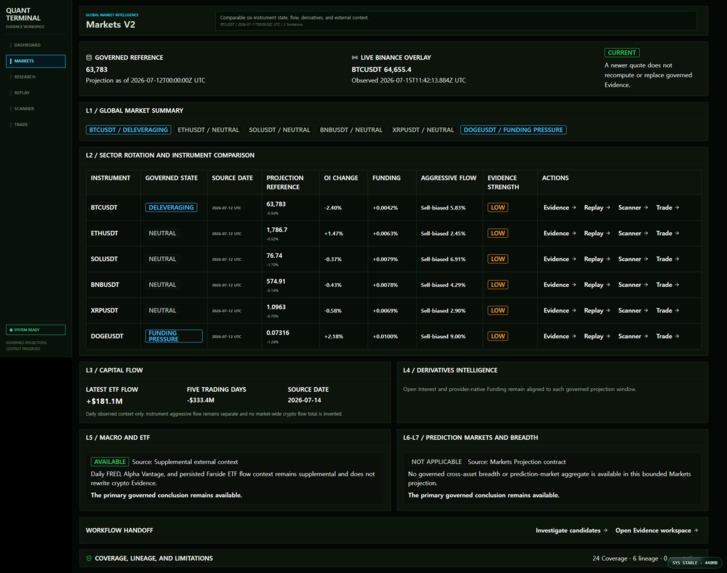Open Scanner link for ETHUSDT row
The width and height of the screenshot is (727, 573).
(x=633, y=233)
